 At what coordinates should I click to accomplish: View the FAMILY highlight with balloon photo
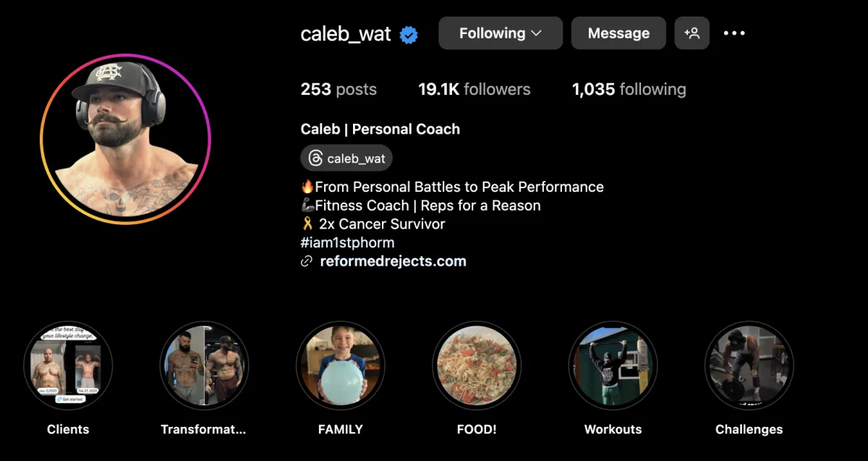[x=340, y=366]
